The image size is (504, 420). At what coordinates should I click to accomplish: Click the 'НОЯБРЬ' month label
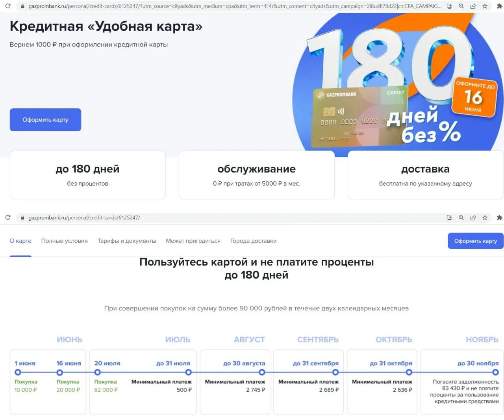click(482, 340)
